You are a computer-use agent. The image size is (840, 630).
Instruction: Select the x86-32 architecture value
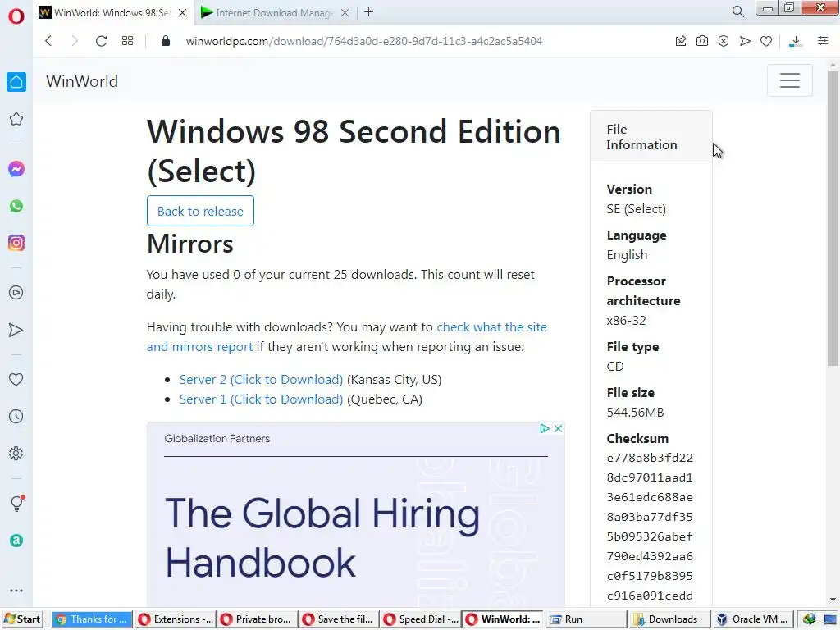pos(626,321)
